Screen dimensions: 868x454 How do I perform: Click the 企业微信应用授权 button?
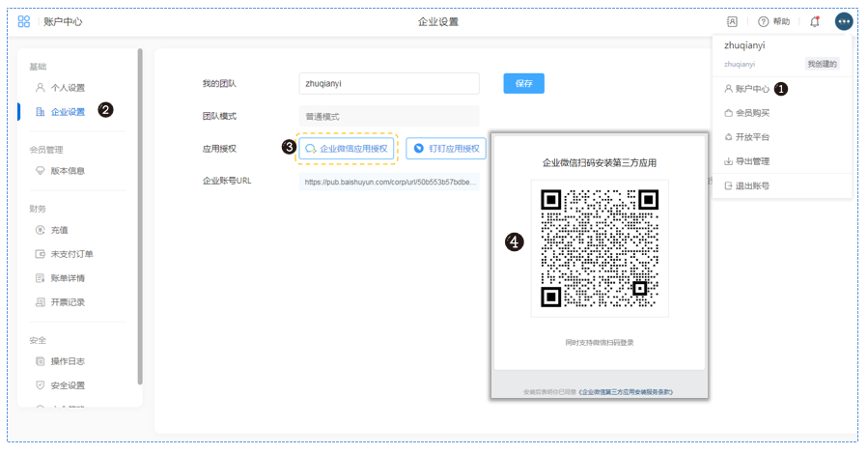(x=347, y=149)
